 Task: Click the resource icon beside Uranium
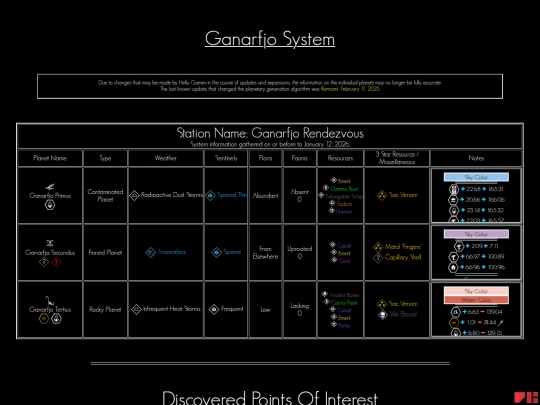tap(332, 210)
